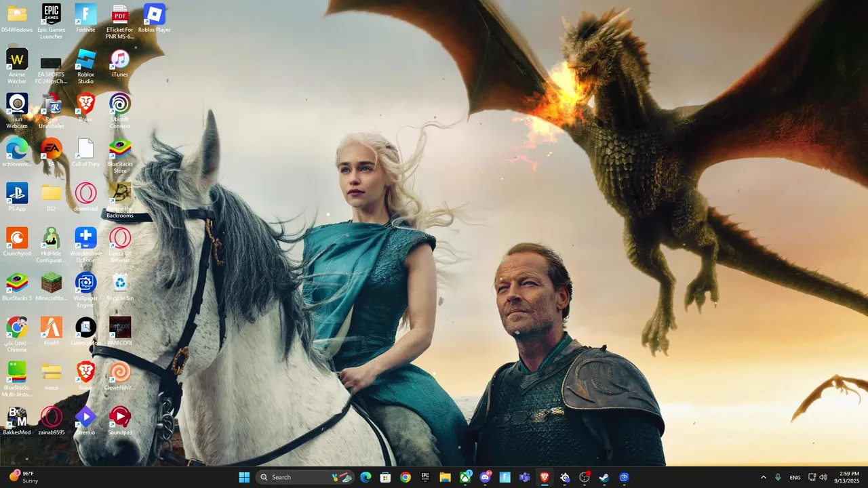Select the Fortnite desktop shortcut

click(x=85, y=18)
